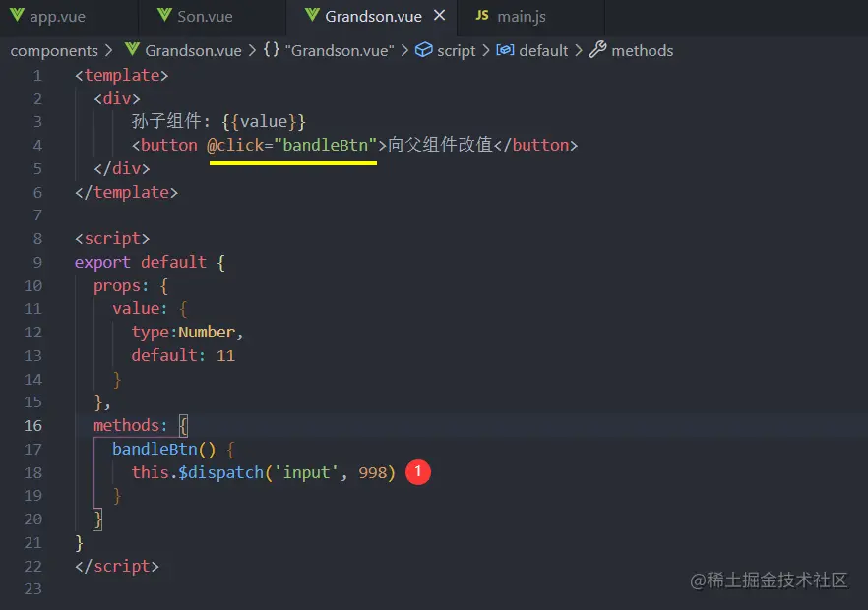Image resolution: width=868 pixels, height=610 pixels.
Task: Click the components breadcrumb
Action: tap(54, 51)
